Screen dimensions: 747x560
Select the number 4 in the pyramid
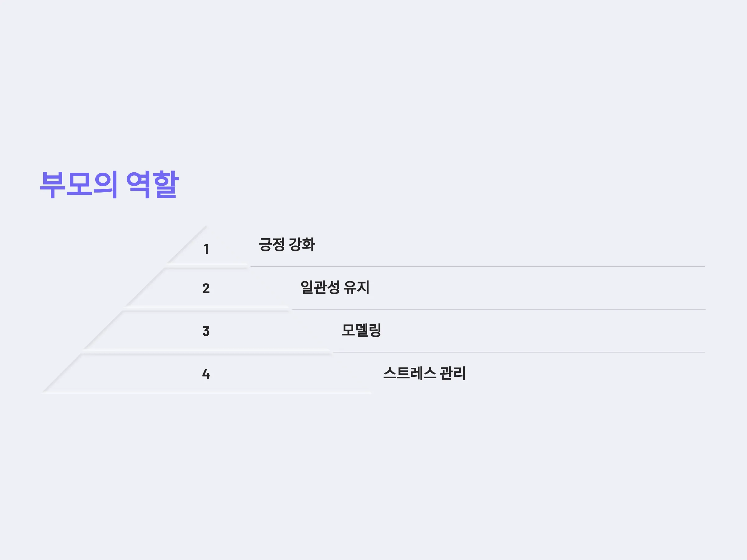[206, 374]
